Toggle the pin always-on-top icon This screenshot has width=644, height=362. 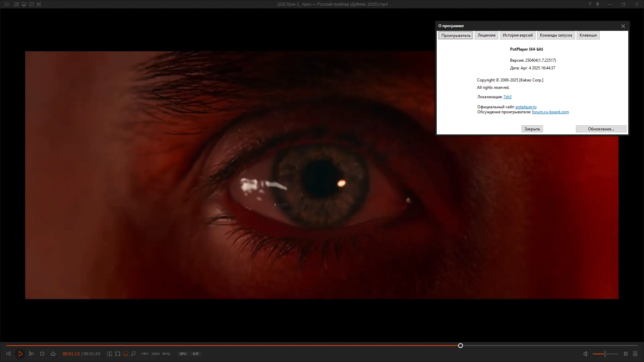[597, 4]
